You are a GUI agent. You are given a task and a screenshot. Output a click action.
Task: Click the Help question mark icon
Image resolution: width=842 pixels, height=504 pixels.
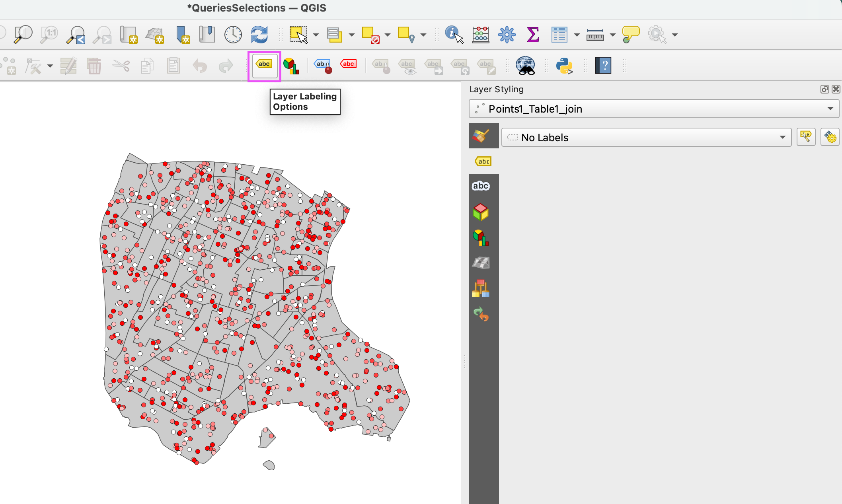point(603,66)
